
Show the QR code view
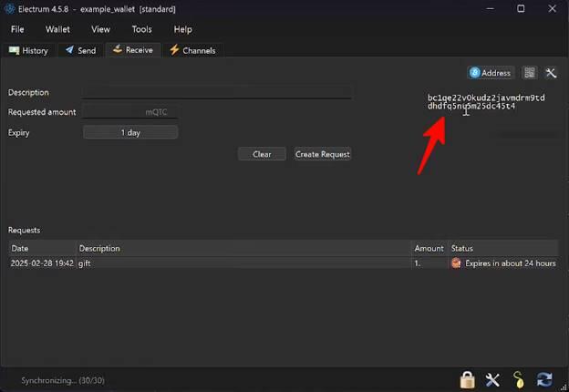tap(530, 73)
